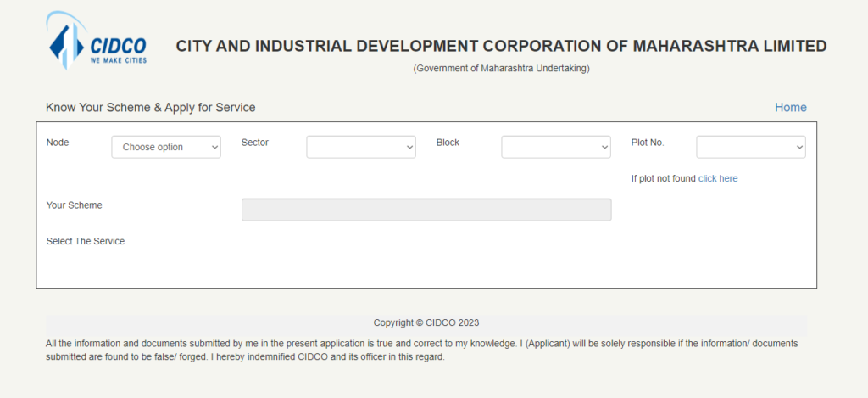Click the Plot No. field label
The height and width of the screenshot is (398, 868).
[648, 143]
